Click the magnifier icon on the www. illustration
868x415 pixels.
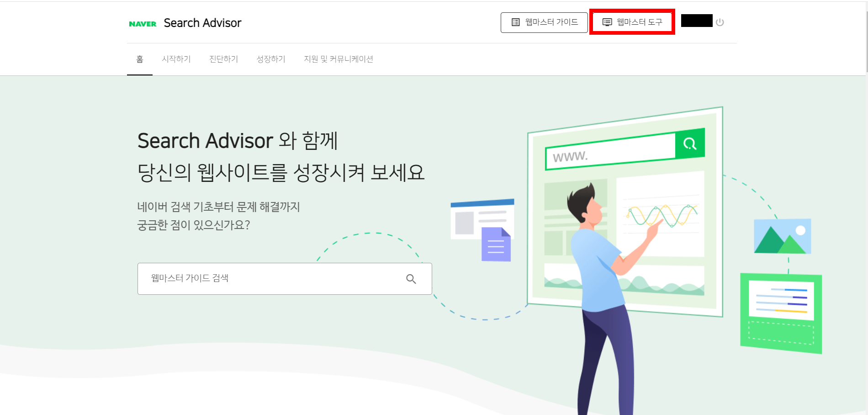coord(690,144)
